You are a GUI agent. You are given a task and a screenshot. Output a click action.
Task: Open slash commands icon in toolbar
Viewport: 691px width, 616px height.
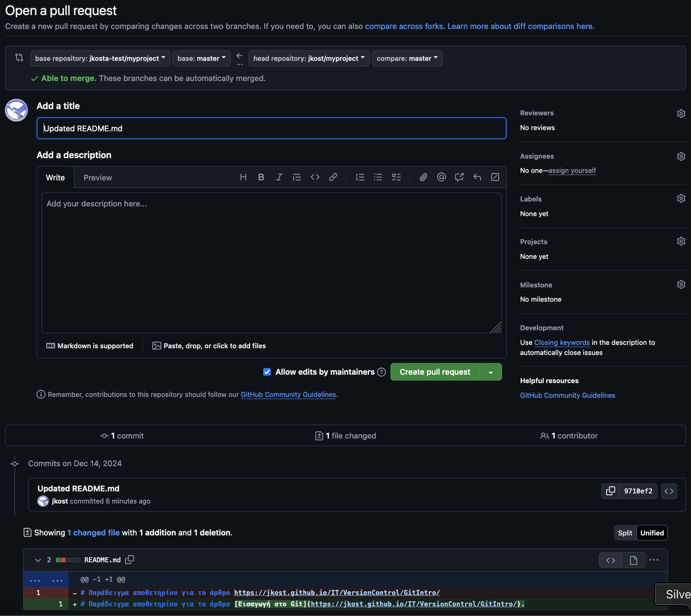495,177
